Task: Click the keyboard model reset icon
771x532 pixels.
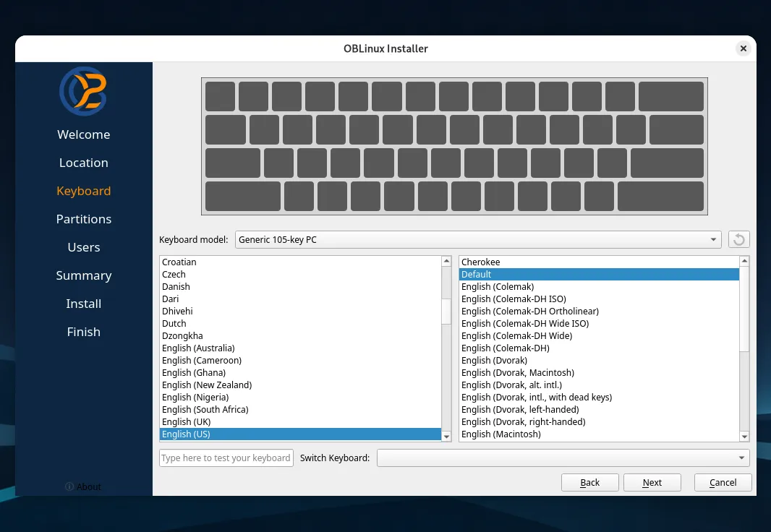Action: [738, 240]
